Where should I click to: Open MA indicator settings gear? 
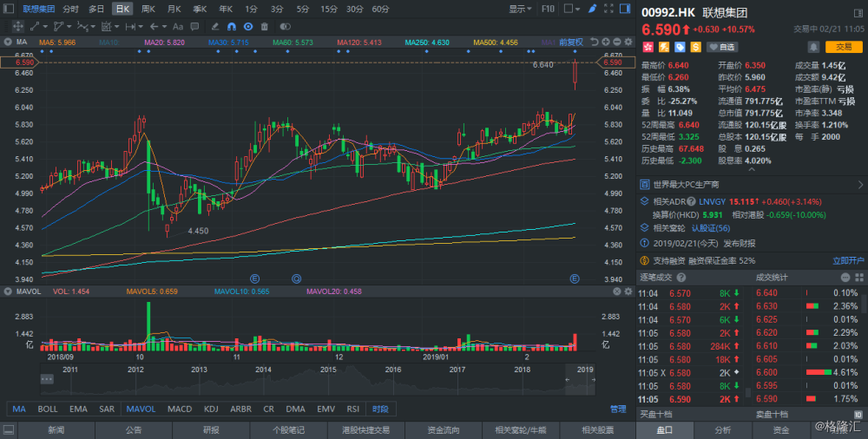(x=628, y=42)
